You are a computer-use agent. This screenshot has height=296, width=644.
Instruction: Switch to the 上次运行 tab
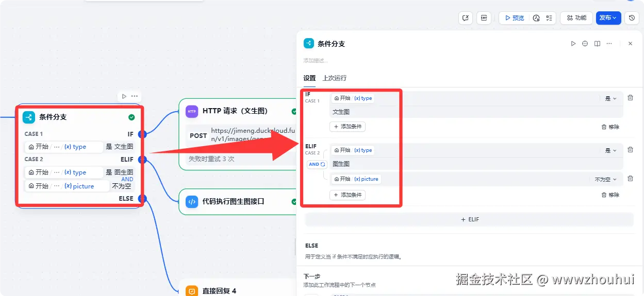[335, 78]
